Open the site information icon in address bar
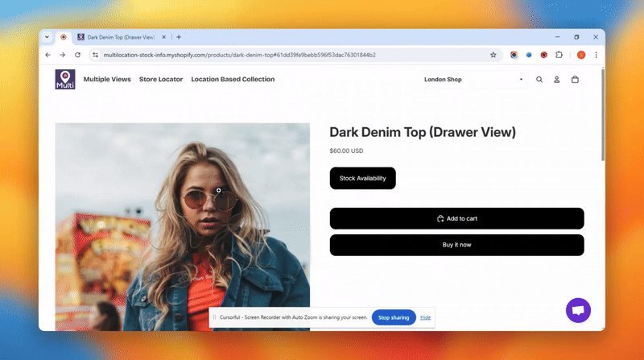The image size is (644, 360). click(95, 55)
